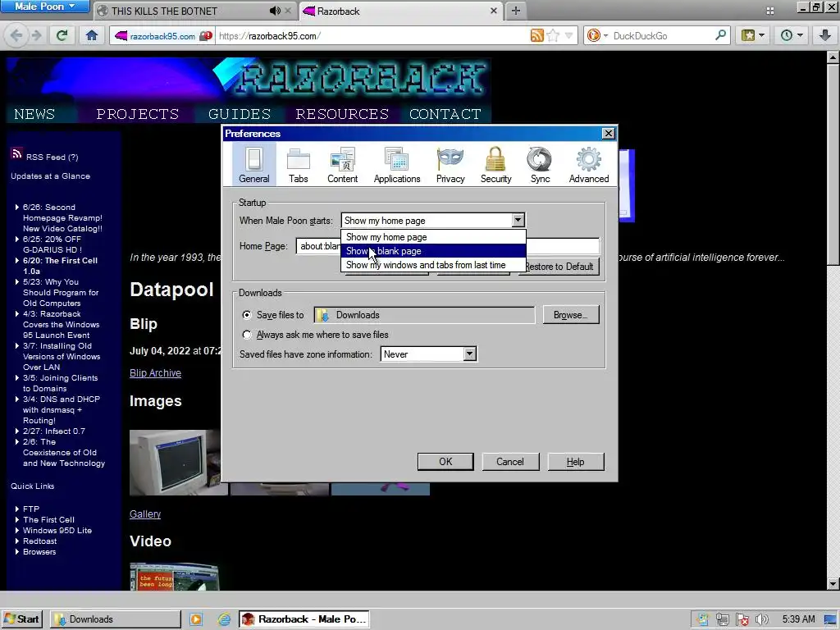Expand the FTP quick link item
Viewport: 840px width, 630px height.
pos(17,509)
